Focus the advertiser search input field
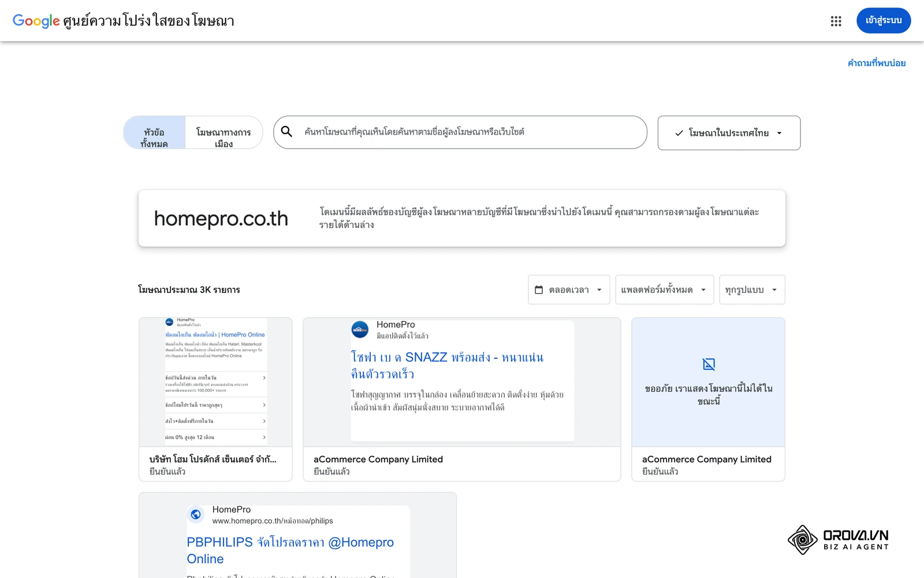The height and width of the screenshot is (578, 924). [x=460, y=132]
